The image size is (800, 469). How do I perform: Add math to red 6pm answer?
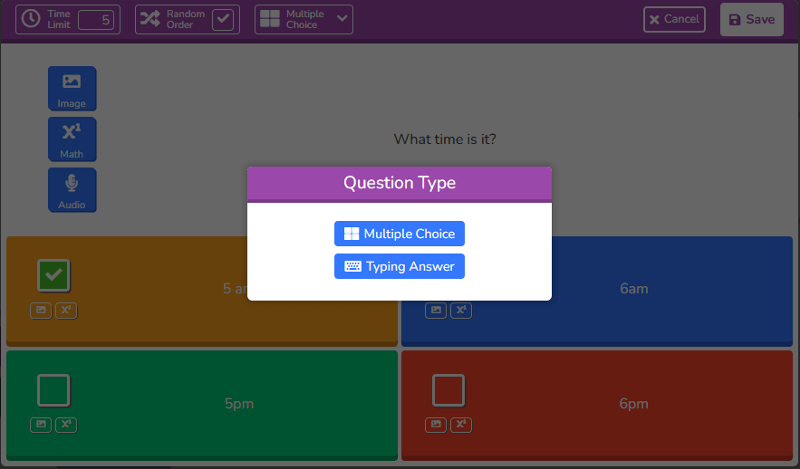(x=461, y=425)
